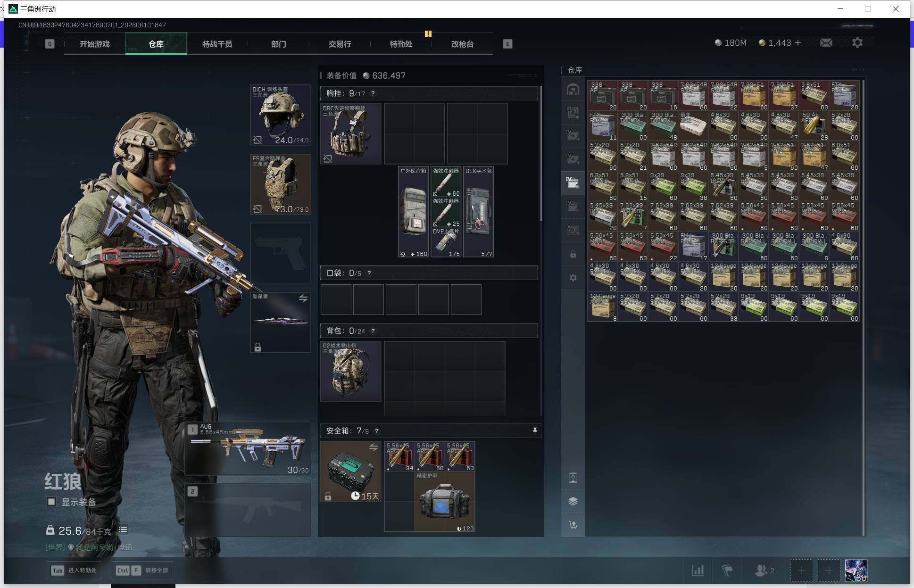914x588 pixels.
Task: Click the flag icon in bottom bar
Action: coord(727,571)
